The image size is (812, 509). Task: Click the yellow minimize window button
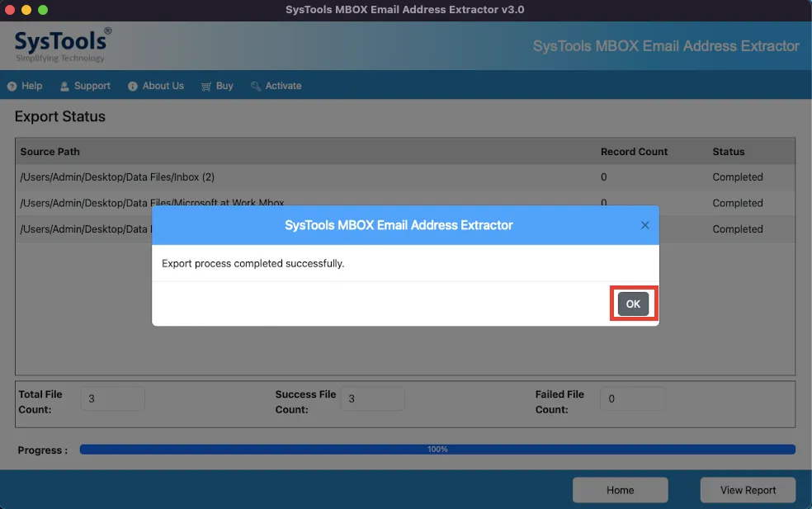point(26,10)
